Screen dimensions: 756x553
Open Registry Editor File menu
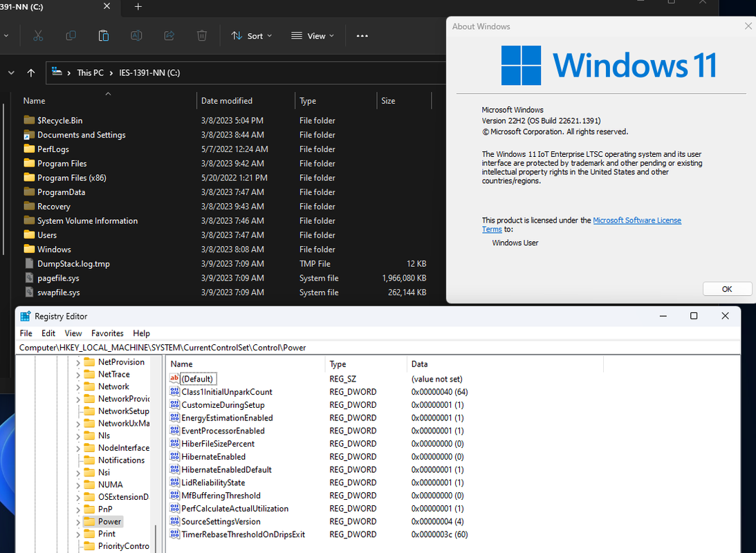(26, 333)
